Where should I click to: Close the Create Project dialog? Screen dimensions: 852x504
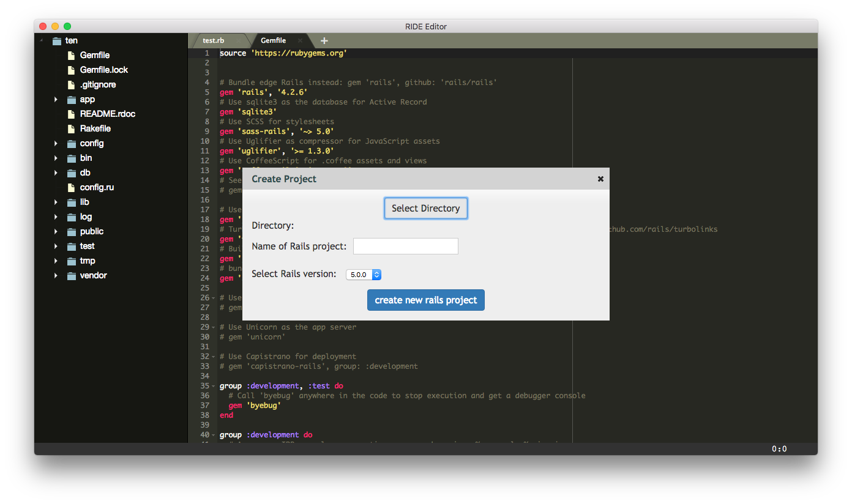coord(600,179)
